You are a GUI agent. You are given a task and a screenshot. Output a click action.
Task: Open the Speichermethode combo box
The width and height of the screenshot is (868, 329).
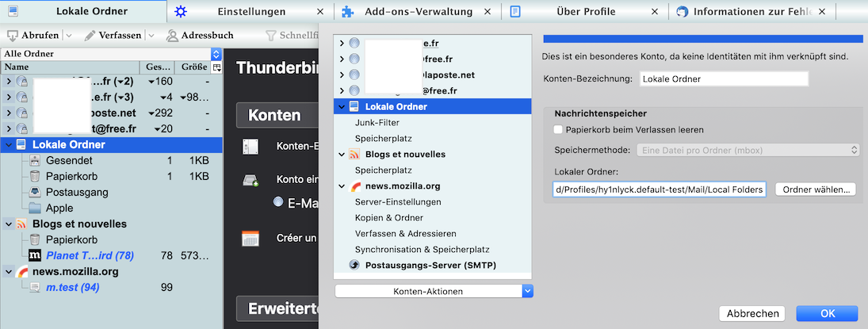(748, 150)
